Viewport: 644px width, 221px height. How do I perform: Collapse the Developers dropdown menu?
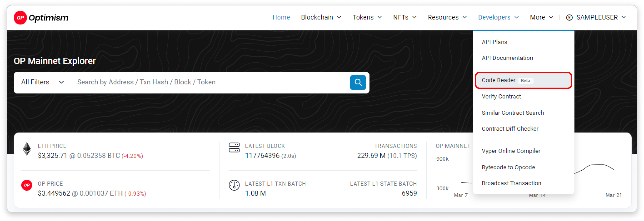click(x=498, y=17)
